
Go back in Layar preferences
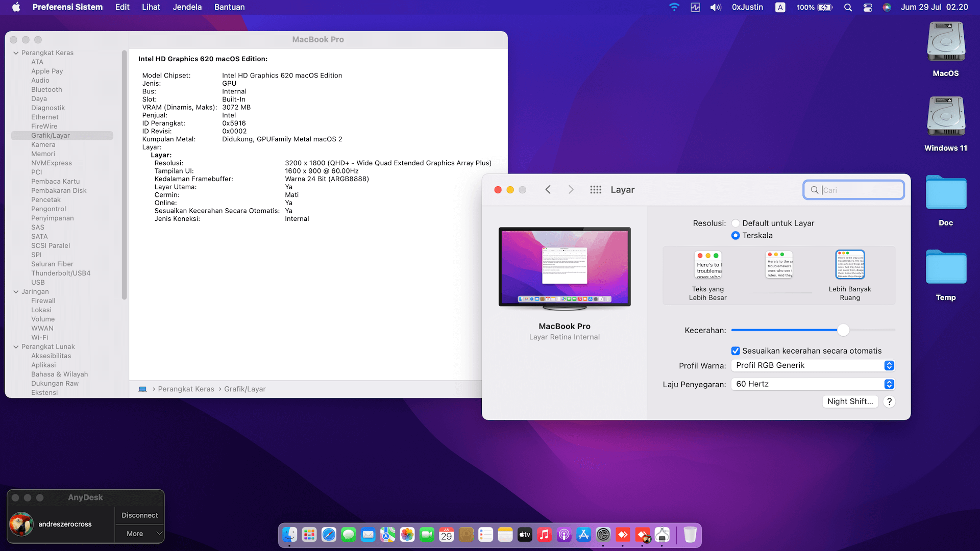click(548, 190)
